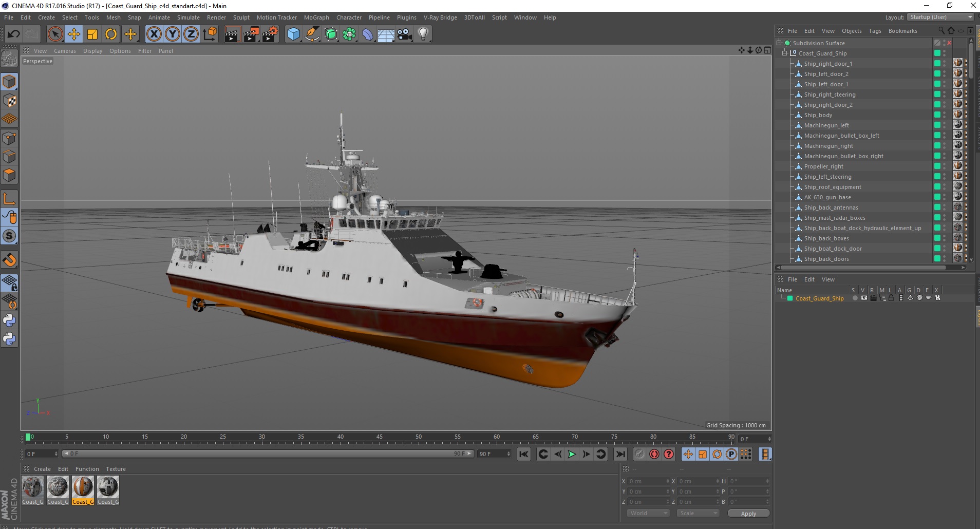
Task: Click the Record Active Objects button
Action: pyautogui.click(x=639, y=454)
